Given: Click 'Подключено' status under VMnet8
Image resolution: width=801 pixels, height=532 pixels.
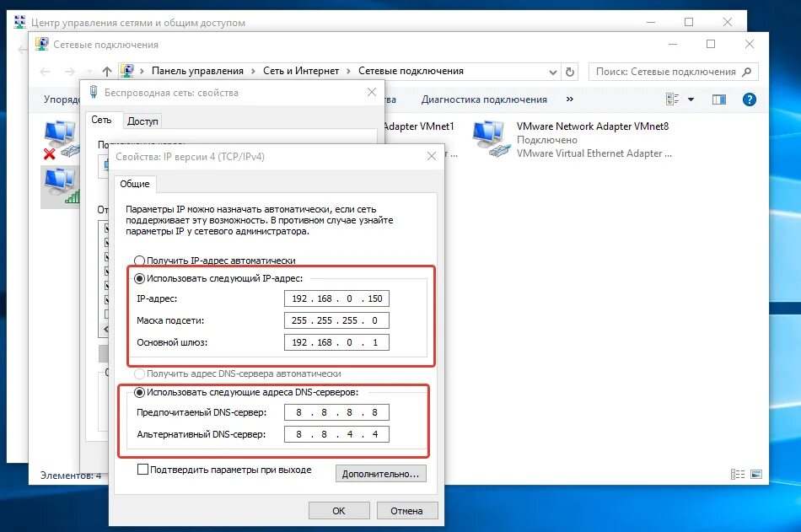Looking at the screenshot, I should (546, 139).
